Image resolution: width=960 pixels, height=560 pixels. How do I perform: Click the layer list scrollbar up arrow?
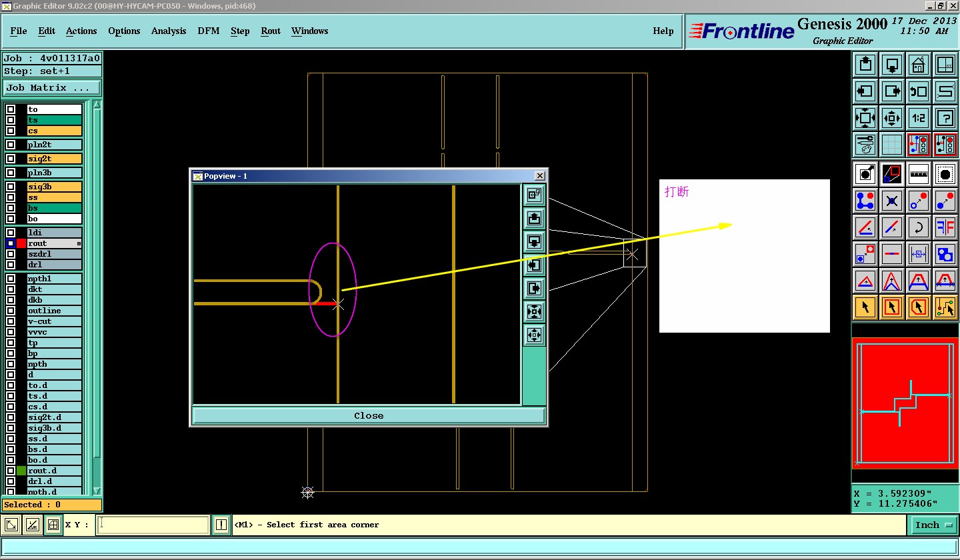(x=97, y=105)
